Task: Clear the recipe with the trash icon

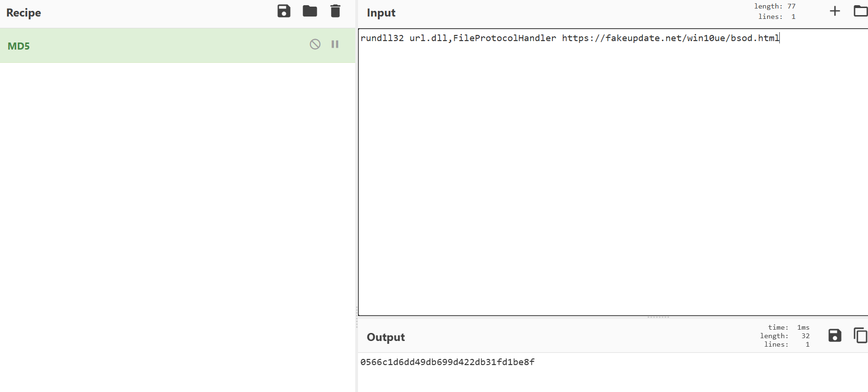Action: point(335,11)
